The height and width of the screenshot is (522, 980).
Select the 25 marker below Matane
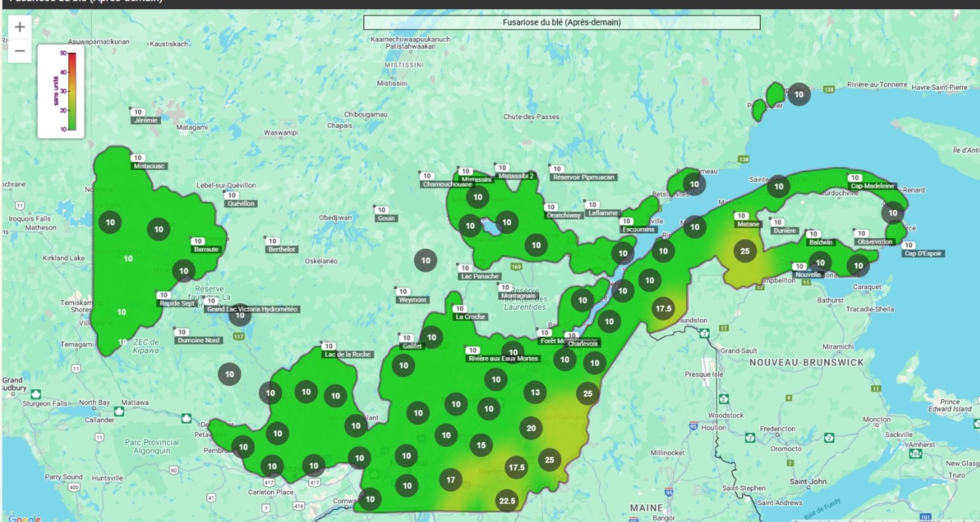click(745, 252)
